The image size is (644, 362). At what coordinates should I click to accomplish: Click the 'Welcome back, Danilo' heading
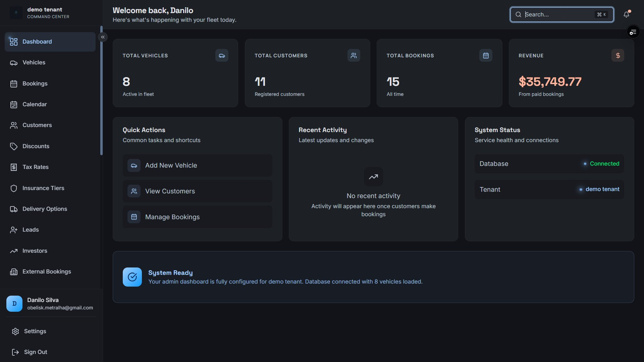point(153,10)
